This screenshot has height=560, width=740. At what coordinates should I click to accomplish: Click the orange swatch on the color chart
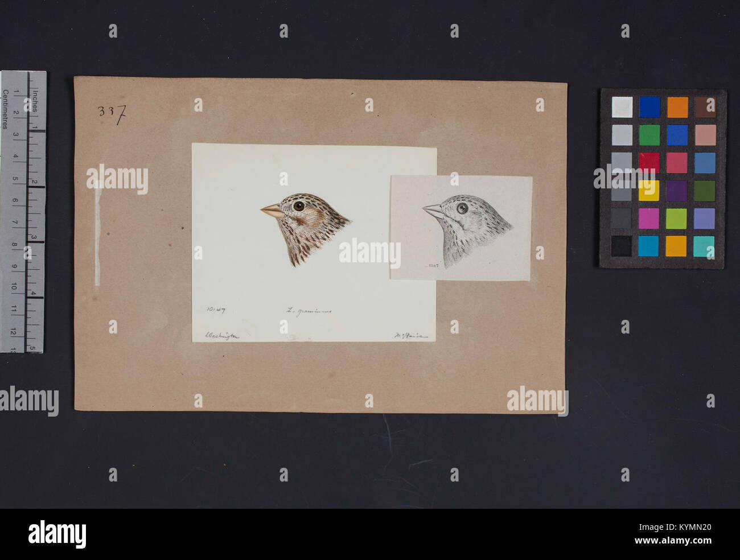[677, 107]
